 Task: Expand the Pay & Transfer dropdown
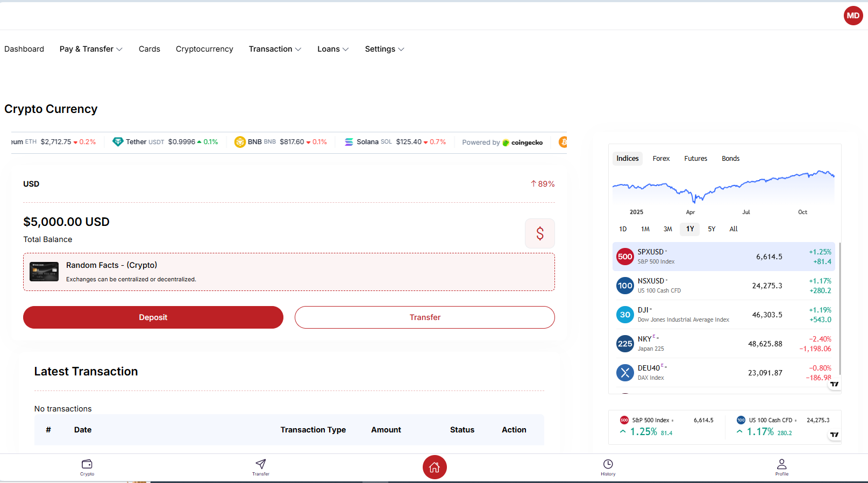click(x=91, y=49)
